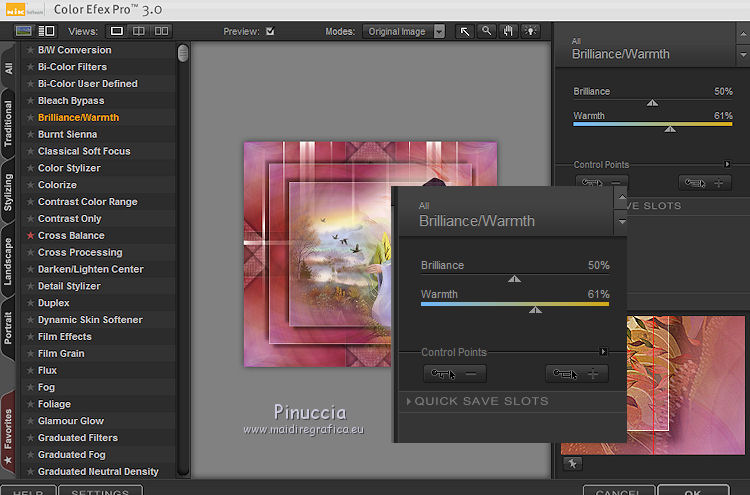Select single image view mode
The image size is (750, 495).
coord(116,31)
